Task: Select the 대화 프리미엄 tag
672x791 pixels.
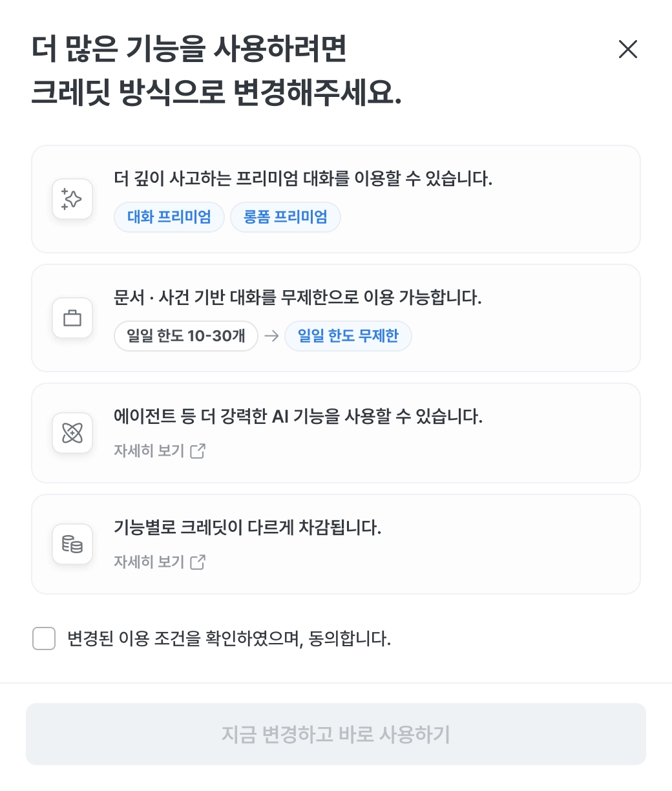Action: [169, 217]
